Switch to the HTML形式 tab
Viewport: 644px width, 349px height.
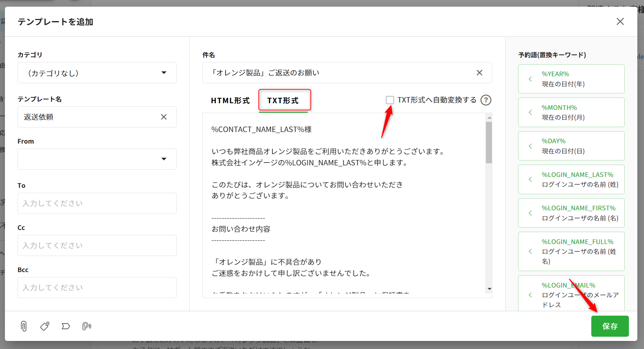pos(230,101)
